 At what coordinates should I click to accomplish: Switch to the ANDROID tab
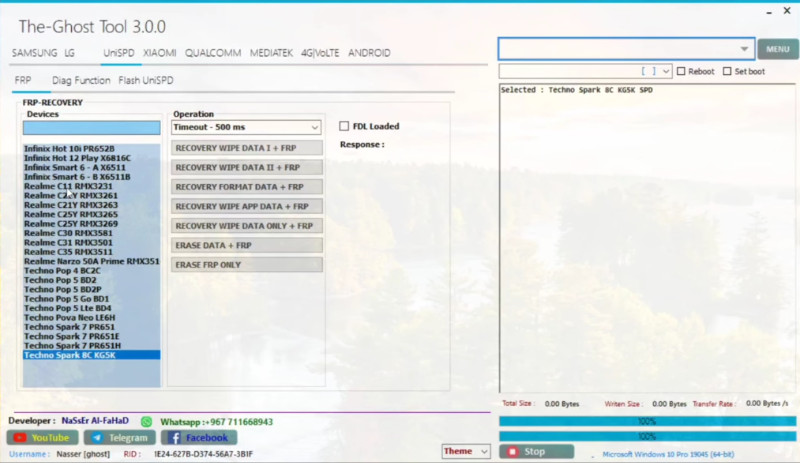point(369,53)
